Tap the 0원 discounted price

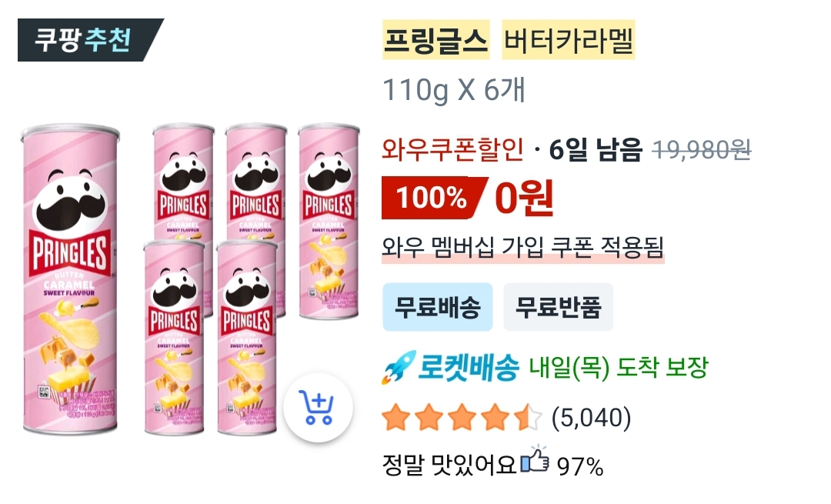(524, 198)
